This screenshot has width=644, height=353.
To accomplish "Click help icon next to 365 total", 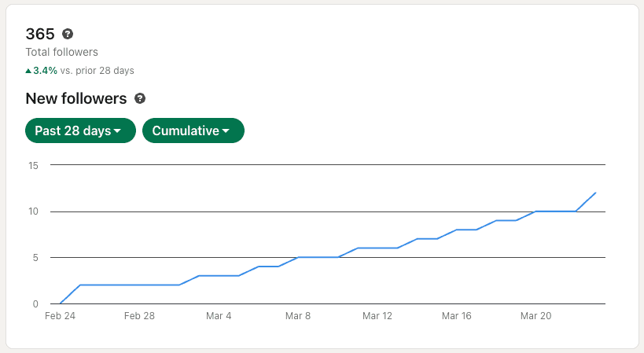I will click(x=68, y=34).
